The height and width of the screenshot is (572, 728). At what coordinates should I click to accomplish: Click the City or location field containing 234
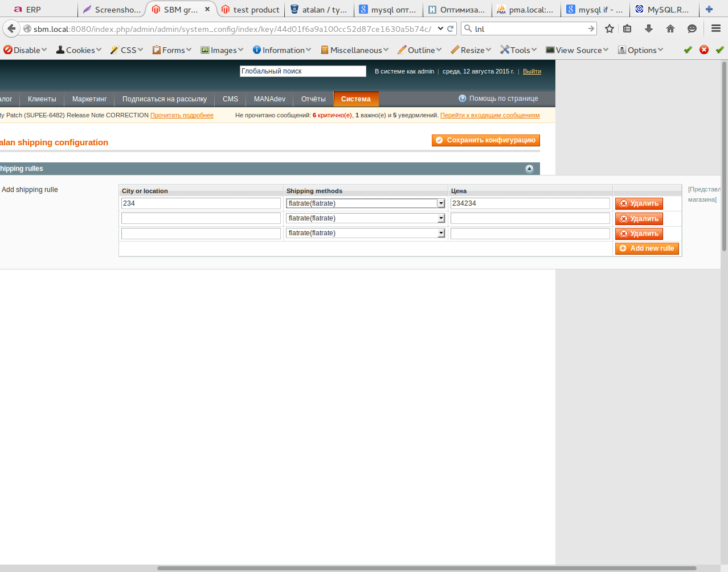[x=201, y=203]
